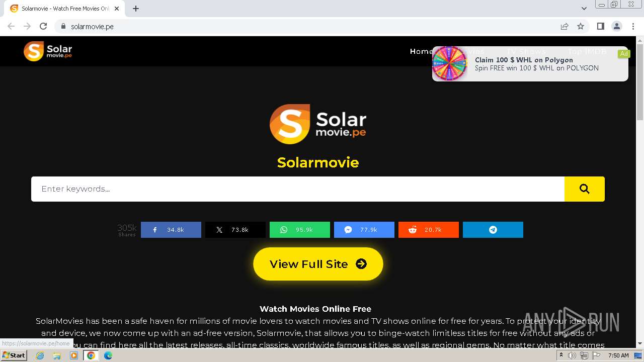Click the yellow Solarmovie title text
The image size is (644, 362).
coord(318,162)
